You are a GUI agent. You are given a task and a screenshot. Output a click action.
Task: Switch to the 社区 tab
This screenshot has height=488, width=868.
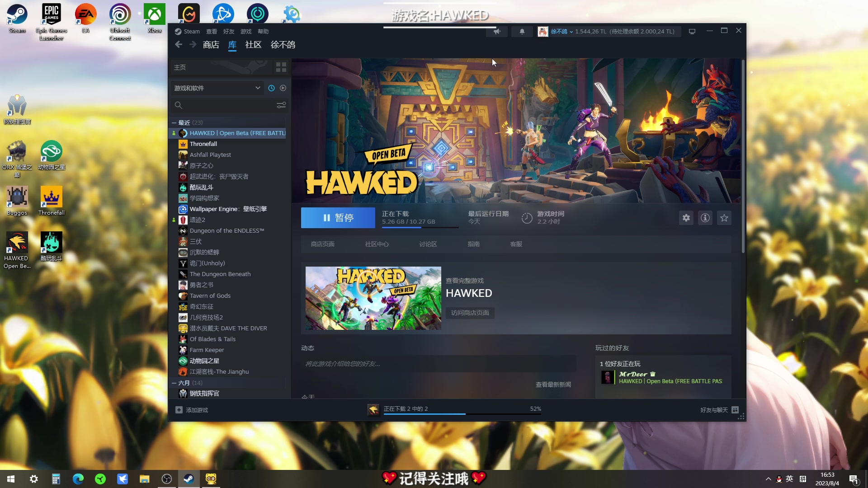pyautogui.click(x=253, y=45)
